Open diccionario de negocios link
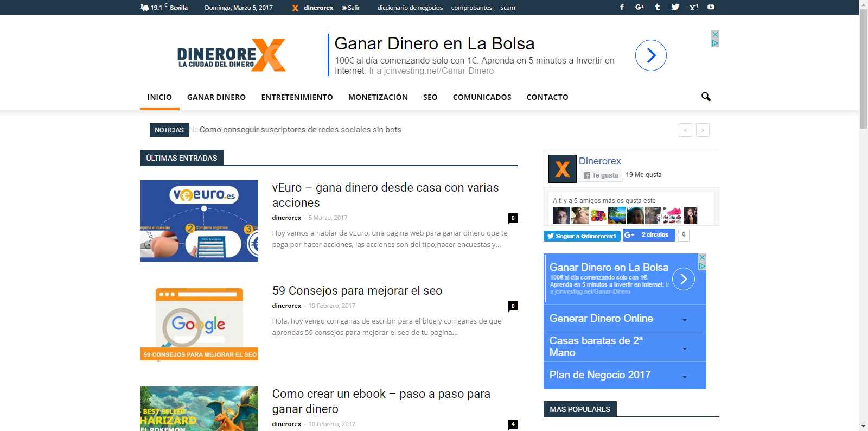 [x=410, y=8]
